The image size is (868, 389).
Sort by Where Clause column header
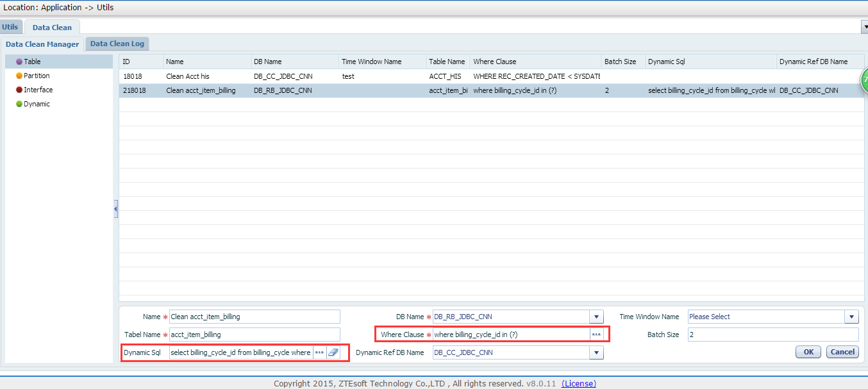click(536, 62)
